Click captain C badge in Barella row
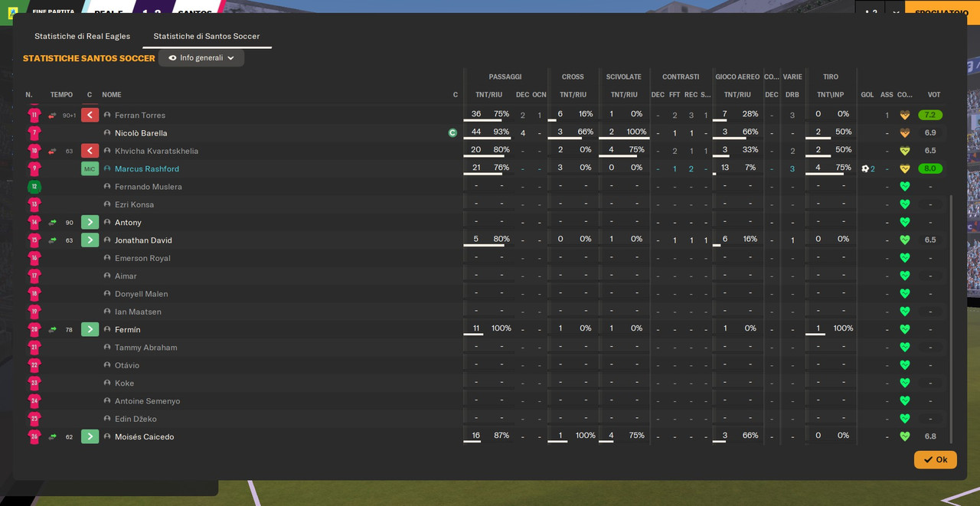Viewport: 980px width, 506px height. pyautogui.click(x=452, y=132)
